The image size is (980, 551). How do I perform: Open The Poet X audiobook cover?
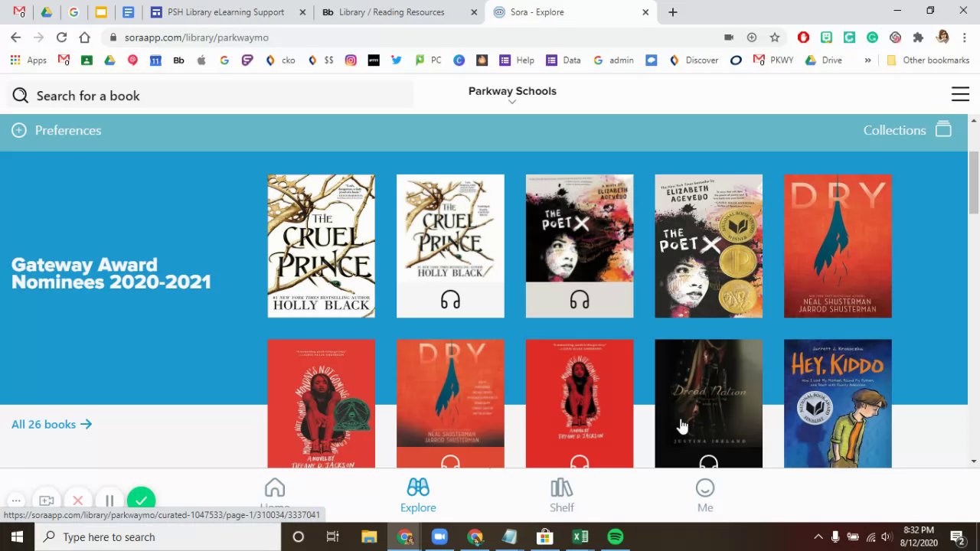(580, 246)
